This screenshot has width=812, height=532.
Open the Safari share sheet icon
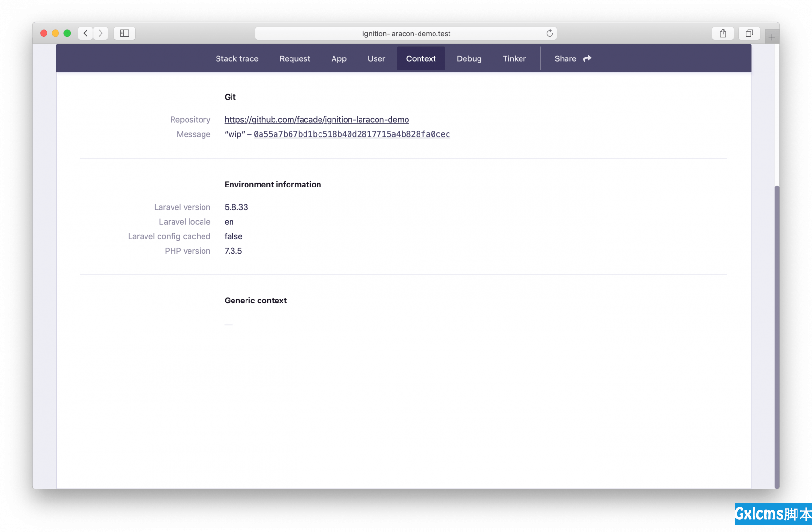click(723, 33)
